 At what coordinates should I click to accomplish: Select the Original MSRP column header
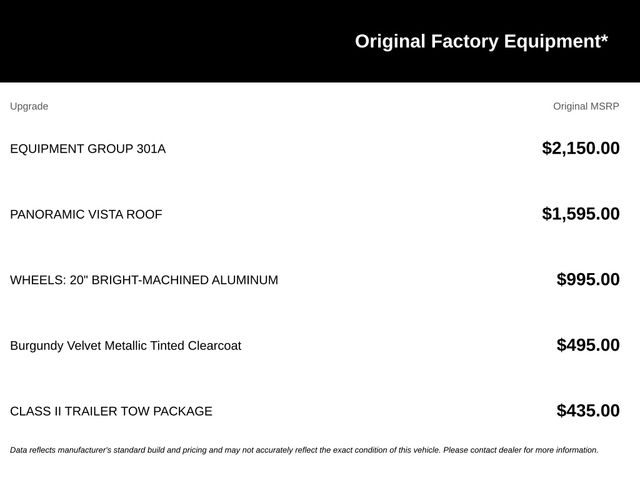586,107
